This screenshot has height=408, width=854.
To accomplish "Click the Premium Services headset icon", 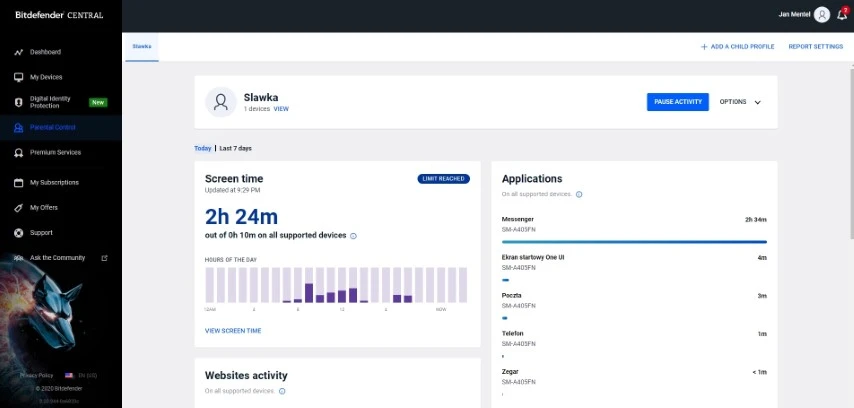I will (x=18, y=153).
